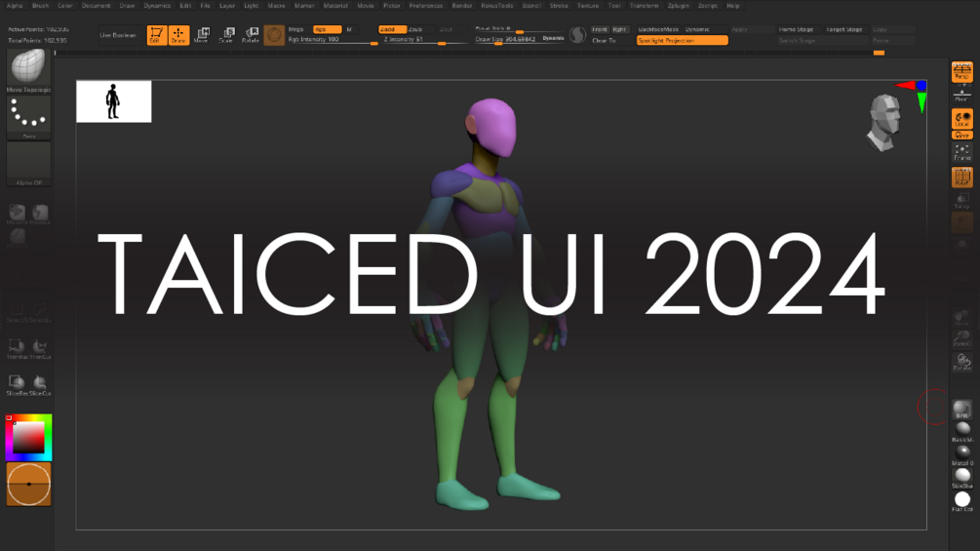Toggle the Dynamic draw size button
Screen dimensions: 980x551
coord(553,38)
